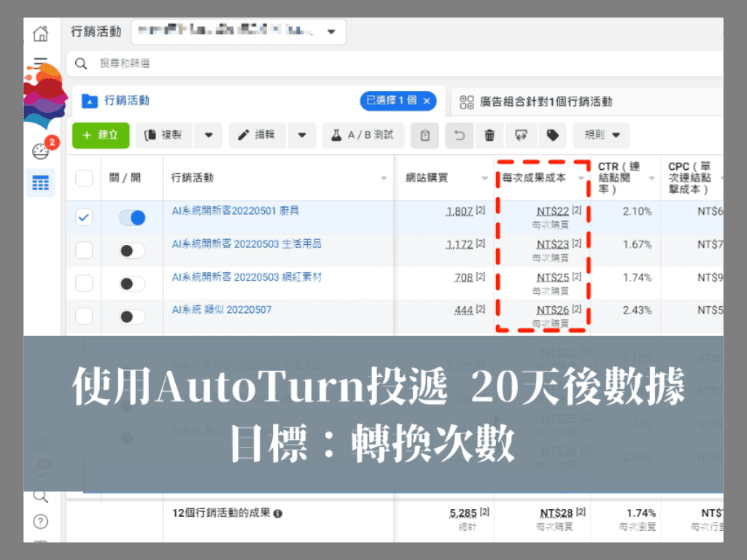The width and height of the screenshot is (747, 560).
Task: Open campaign AI系統開新客 20220503 網紅素材
Action: pyautogui.click(x=247, y=276)
